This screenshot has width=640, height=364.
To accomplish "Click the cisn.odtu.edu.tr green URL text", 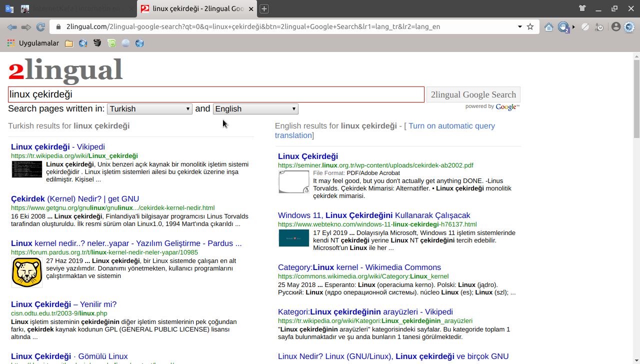I will tap(59, 313).
